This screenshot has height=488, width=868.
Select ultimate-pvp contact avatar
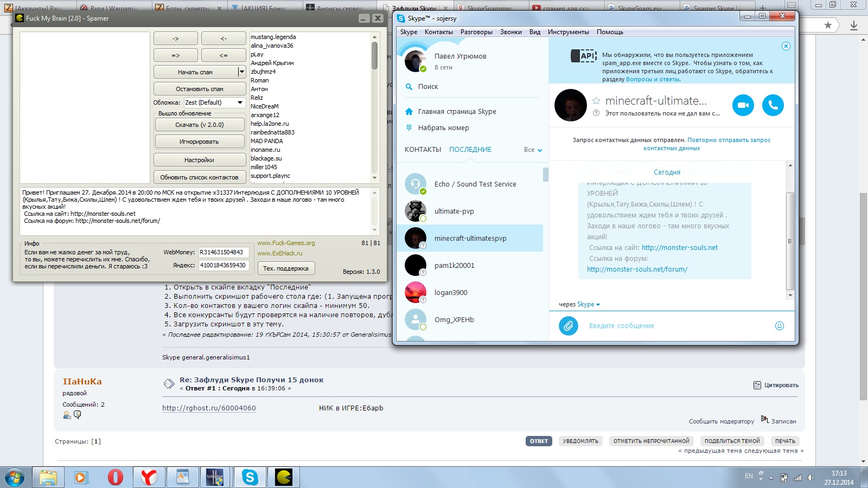416,211
